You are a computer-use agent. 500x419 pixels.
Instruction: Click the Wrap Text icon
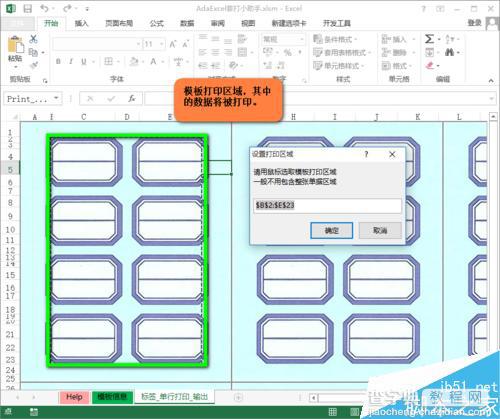click(242, 39)
